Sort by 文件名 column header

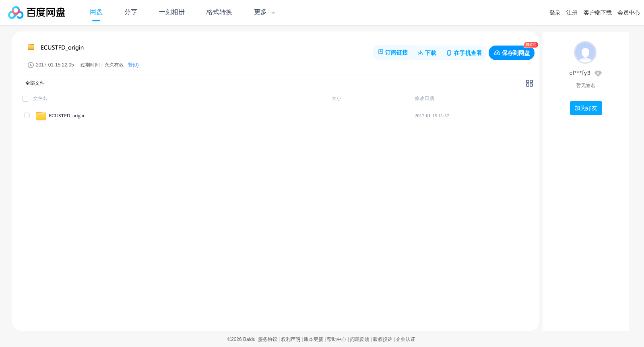pyautogui.click(x=40, y=98)
